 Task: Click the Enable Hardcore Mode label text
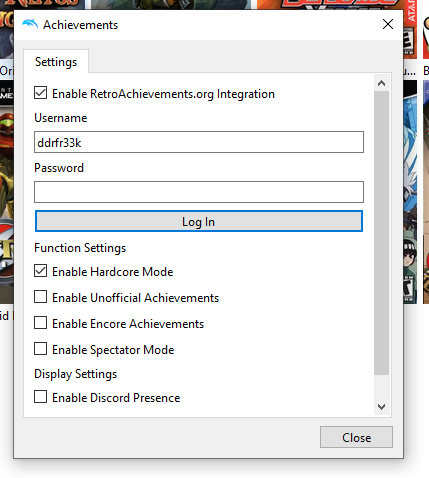(x=113, y=272)
